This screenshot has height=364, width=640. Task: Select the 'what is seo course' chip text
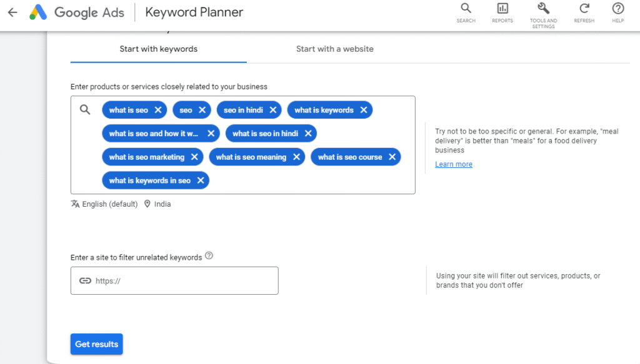click(x=350, y=157)
